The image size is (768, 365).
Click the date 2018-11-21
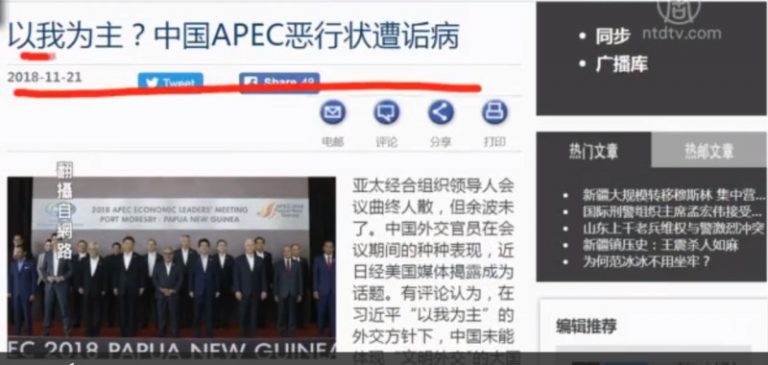[45, 77]
